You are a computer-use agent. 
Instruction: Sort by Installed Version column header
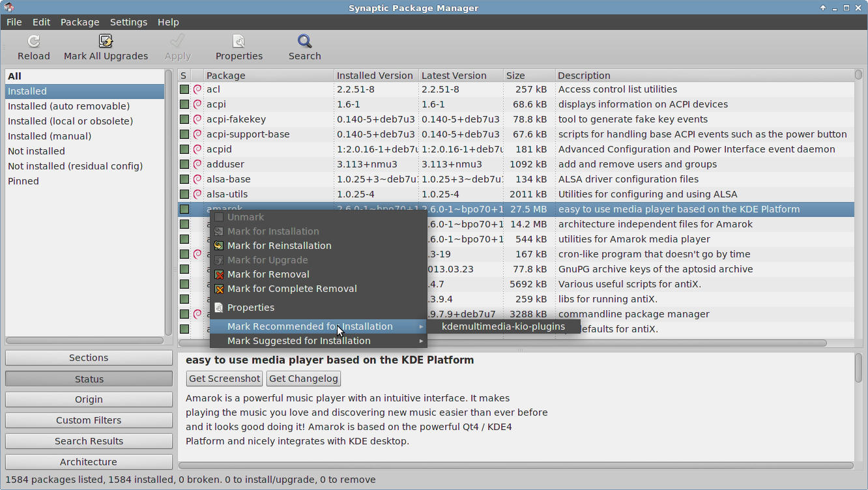[x=376, y=76]
